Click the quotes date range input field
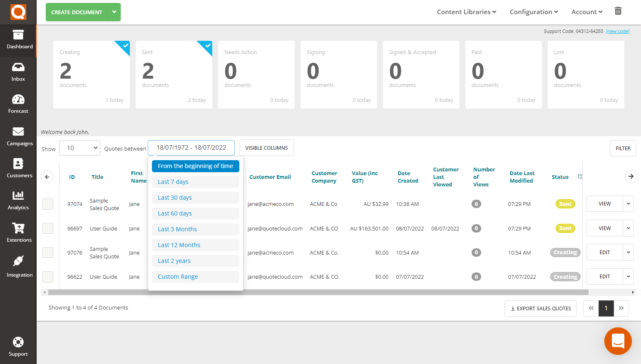 pos(191,148)
